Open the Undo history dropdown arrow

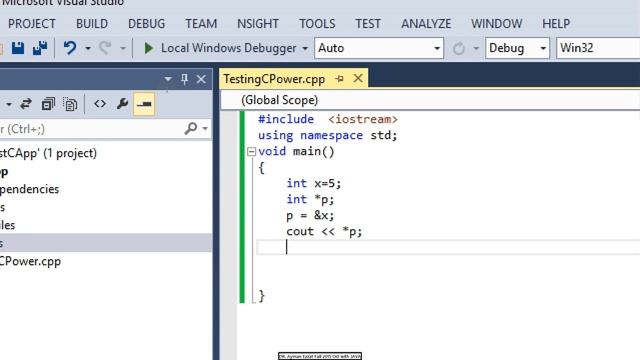click(x=88, y=49)
